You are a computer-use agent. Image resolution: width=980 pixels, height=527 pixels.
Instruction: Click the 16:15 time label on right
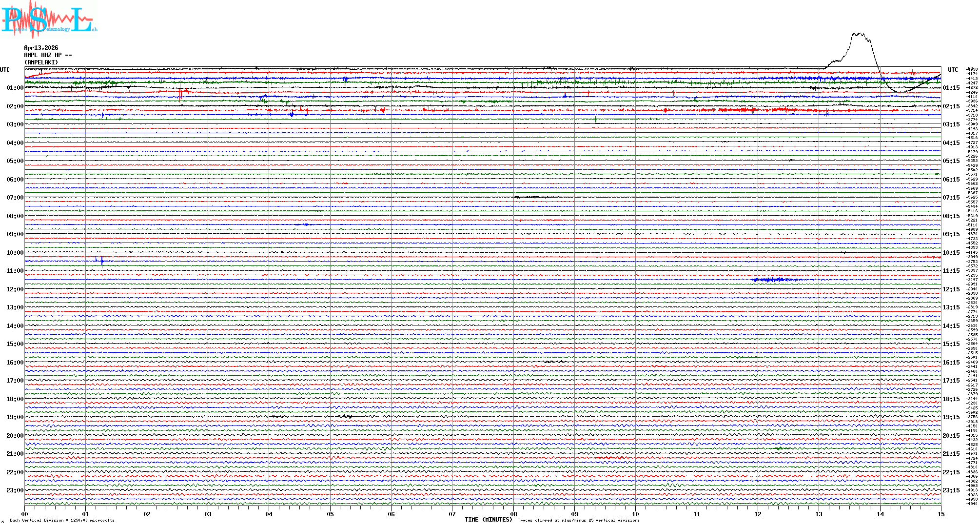tap(951, 363)
